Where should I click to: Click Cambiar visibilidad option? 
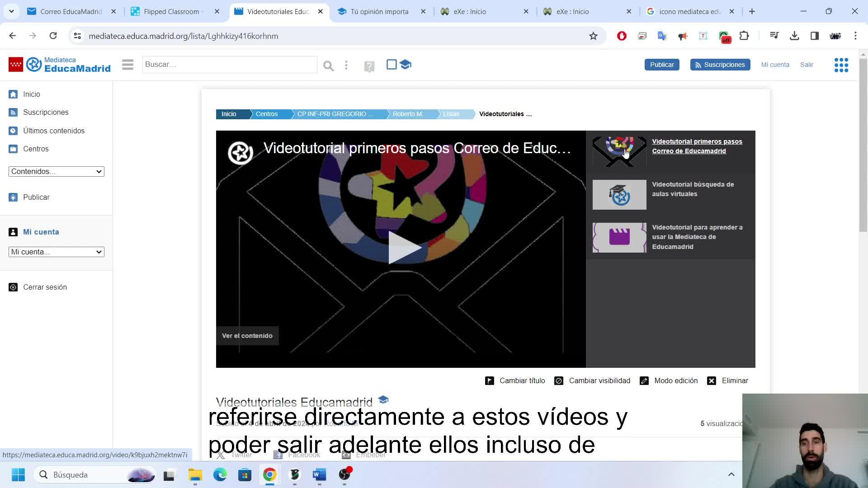tap(592, 380)
